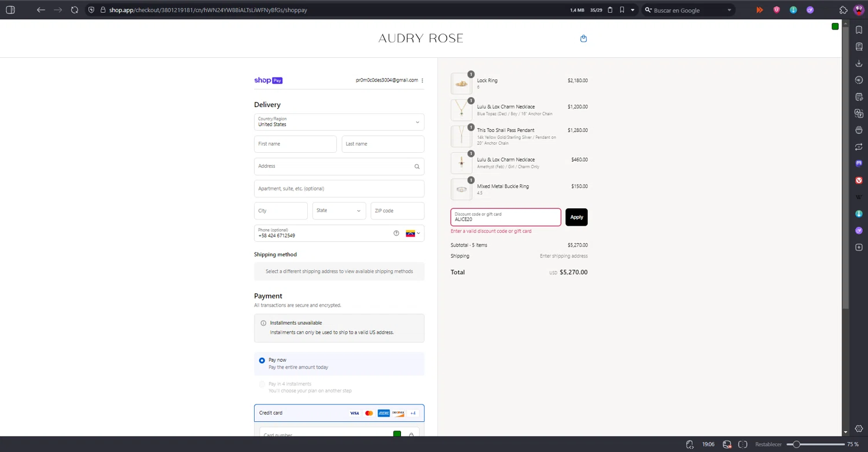Open panel settings gear icon
The width and height of the screenshot is (868, 452).
tap(859, 429)
